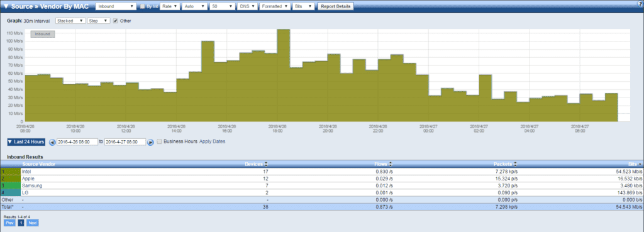Enable the By Int checkbox

tap(142, 6)
